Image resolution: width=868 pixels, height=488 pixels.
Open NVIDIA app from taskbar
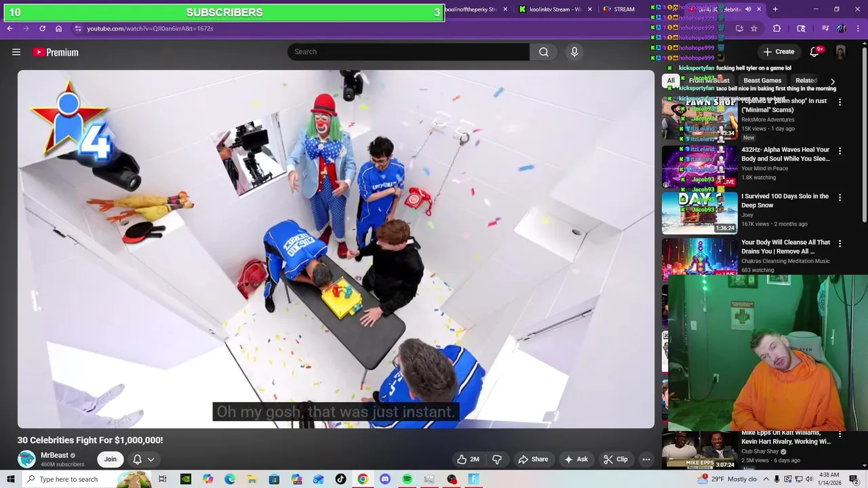185,479
